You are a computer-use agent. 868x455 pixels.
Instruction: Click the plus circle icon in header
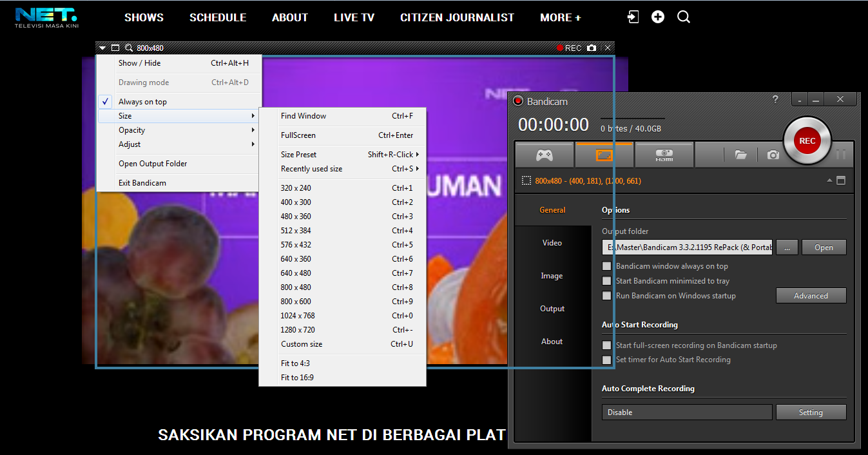pyautogui.click(x=658, y=17)
